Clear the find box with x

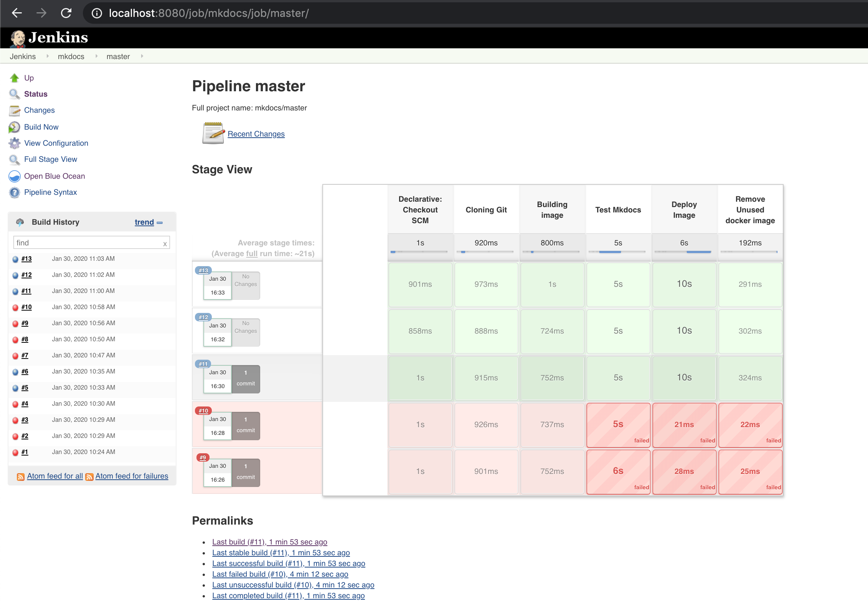coord(165,243)
